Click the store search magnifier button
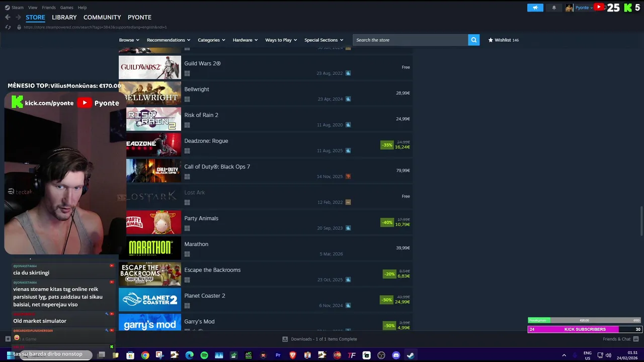 point(473,40)
